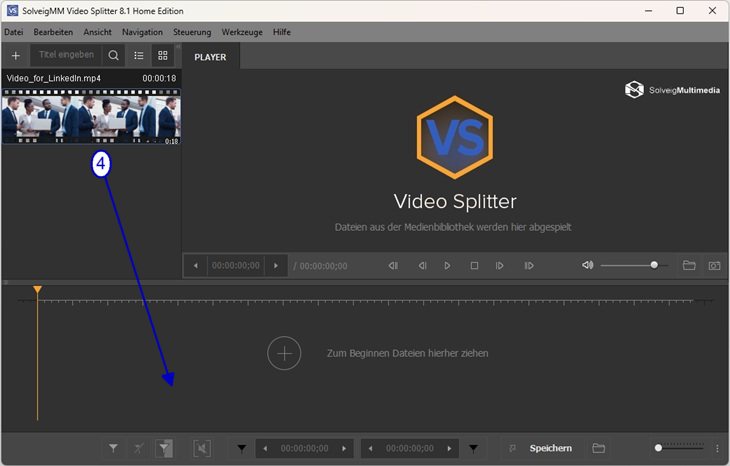Switch media library to grid view
This screenshot has width=730, height=466.
(x=162, y=56)
